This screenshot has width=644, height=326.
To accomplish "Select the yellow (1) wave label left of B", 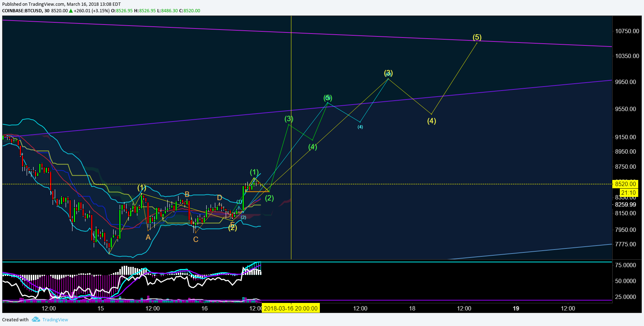I will click(142, 188).
